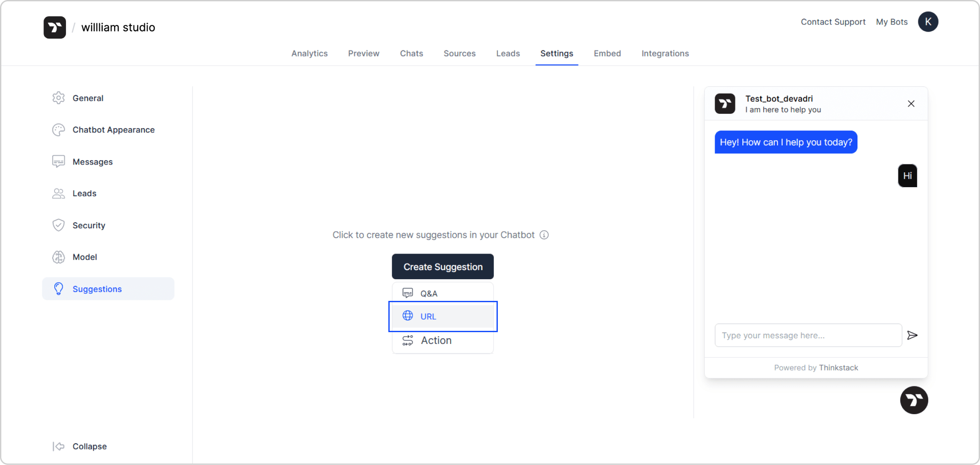980x465 pixels.
Task: Click the Chatbot Appearance palette icon
Action: point(59,130)
